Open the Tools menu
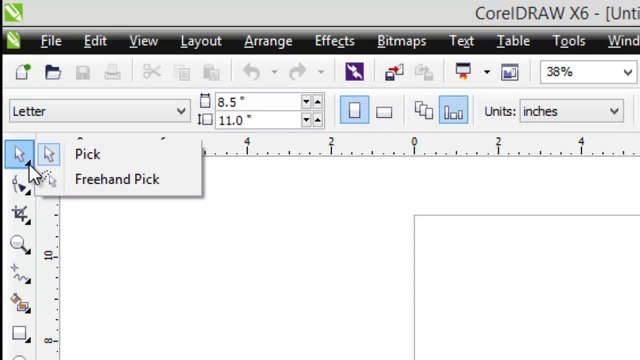Image resolution: width=640 pixels, height=360 pixels. point(569,41)
